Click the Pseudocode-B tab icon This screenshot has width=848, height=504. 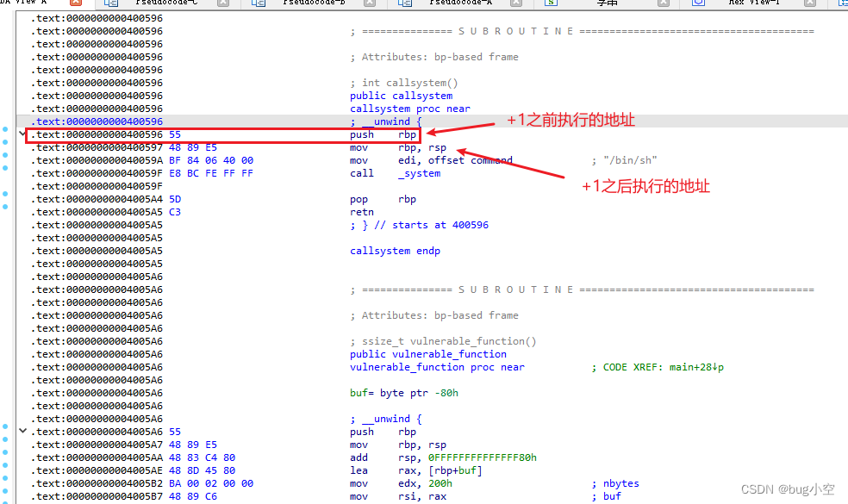258,3
